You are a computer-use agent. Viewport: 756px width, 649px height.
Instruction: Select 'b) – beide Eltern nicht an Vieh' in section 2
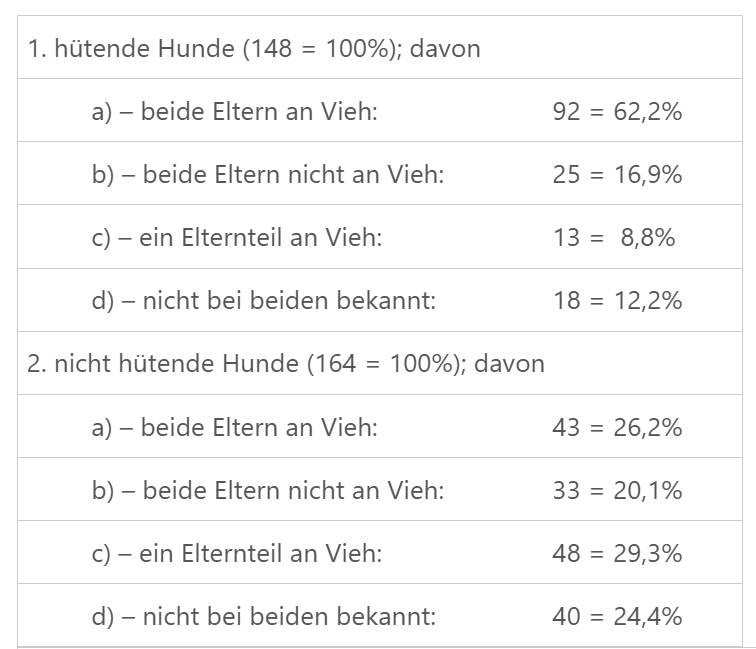coord(267,490)
